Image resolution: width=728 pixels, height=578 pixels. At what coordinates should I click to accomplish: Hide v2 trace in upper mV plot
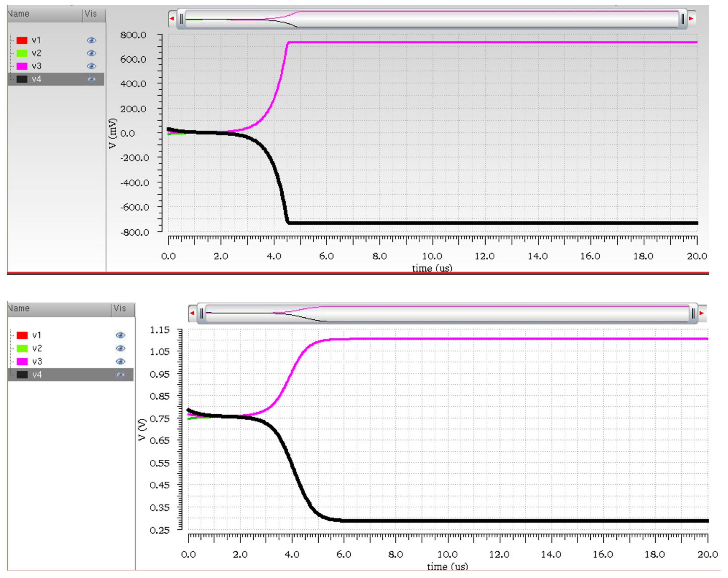91,53
